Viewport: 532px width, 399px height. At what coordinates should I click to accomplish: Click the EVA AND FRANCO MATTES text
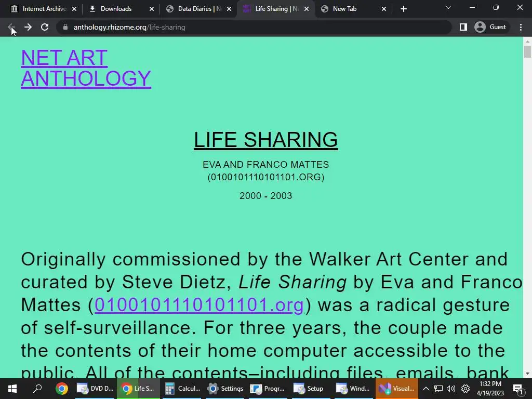[265, 165]
